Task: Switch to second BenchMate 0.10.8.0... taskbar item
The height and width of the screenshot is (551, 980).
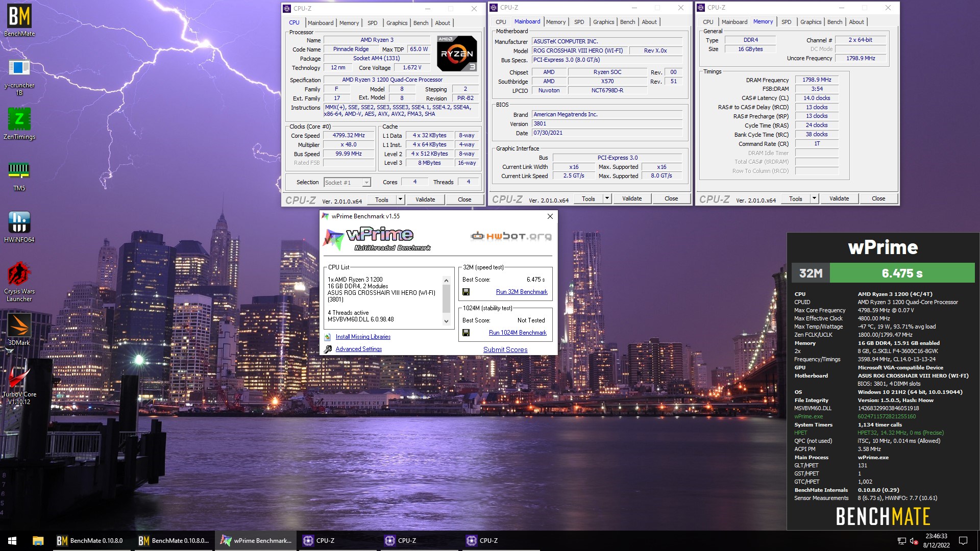Action: 174,541
